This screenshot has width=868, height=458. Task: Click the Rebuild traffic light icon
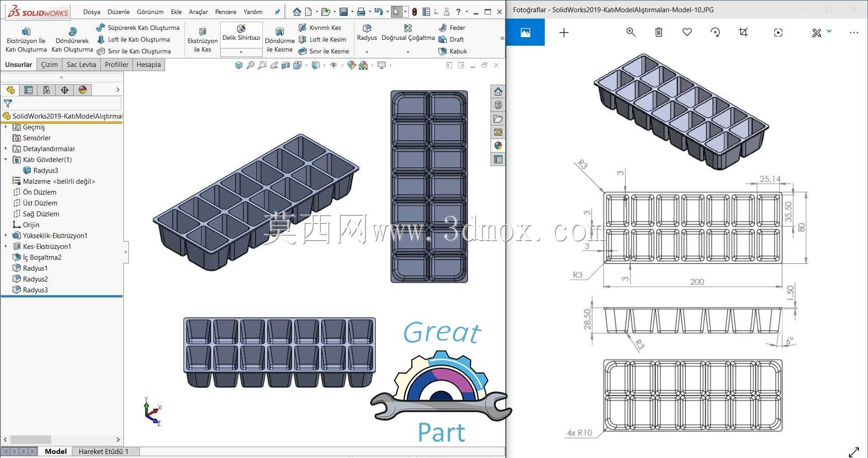click(x=415, y=12)
